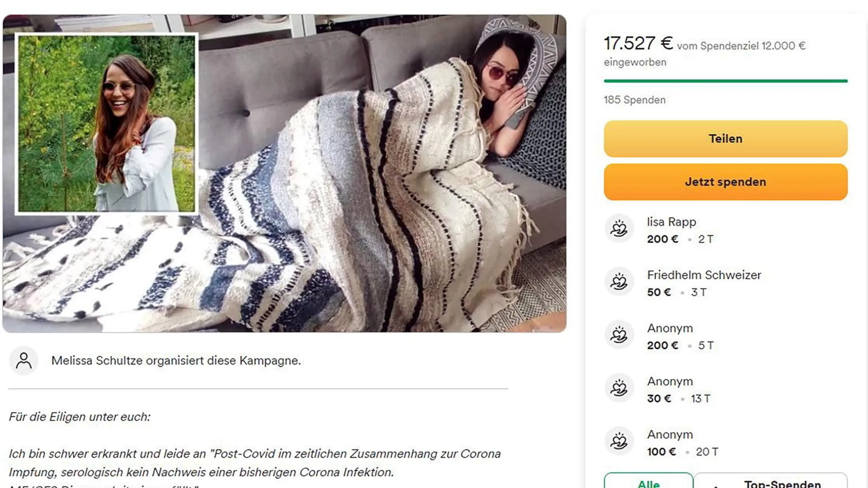Viewport: 868px width, 488px height.
Task: Click the donation icon for the 200 € Anonym donor
Action: [x=619, y=335]
